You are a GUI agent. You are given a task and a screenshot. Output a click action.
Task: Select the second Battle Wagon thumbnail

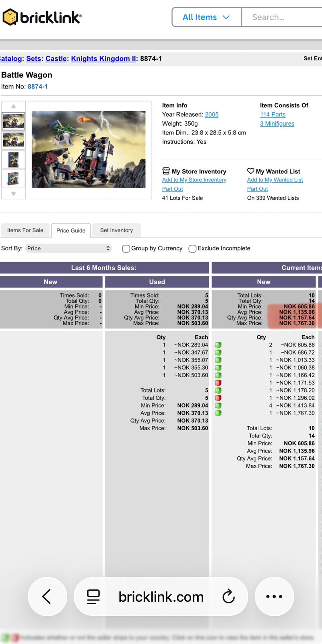coord(13,140)
